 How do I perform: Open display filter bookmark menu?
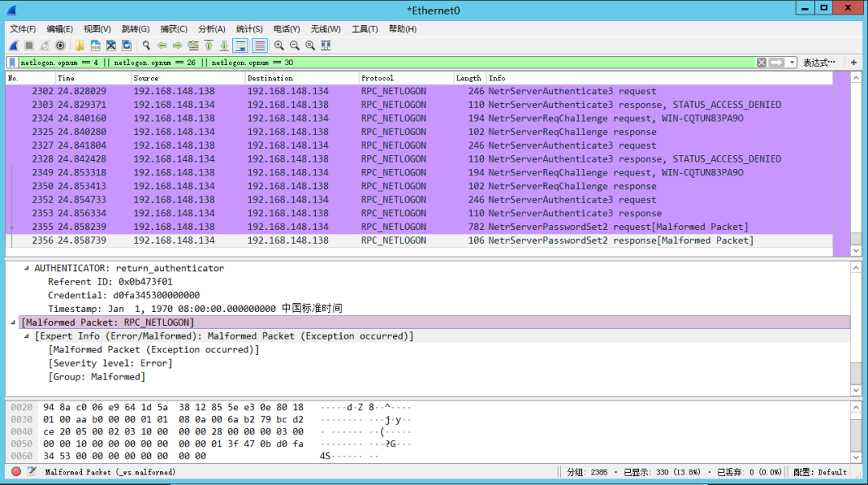(x=12, y=63)
